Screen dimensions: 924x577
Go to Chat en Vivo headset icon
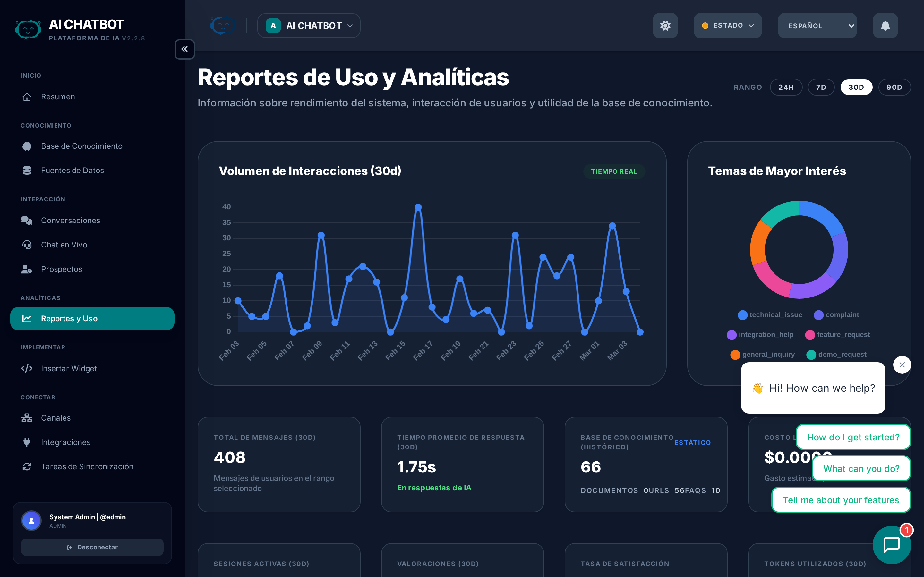(27, 245)
